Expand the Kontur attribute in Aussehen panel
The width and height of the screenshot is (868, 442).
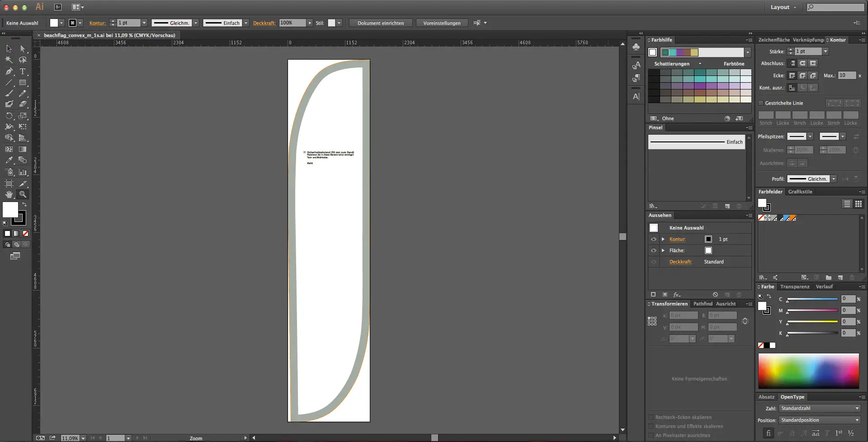[663, 239]
